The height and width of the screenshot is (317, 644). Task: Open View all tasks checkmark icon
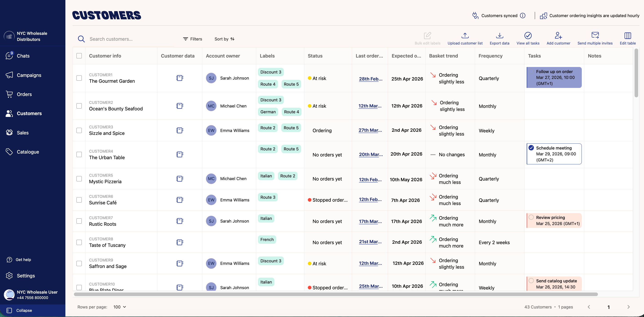[x=528, y=35]
